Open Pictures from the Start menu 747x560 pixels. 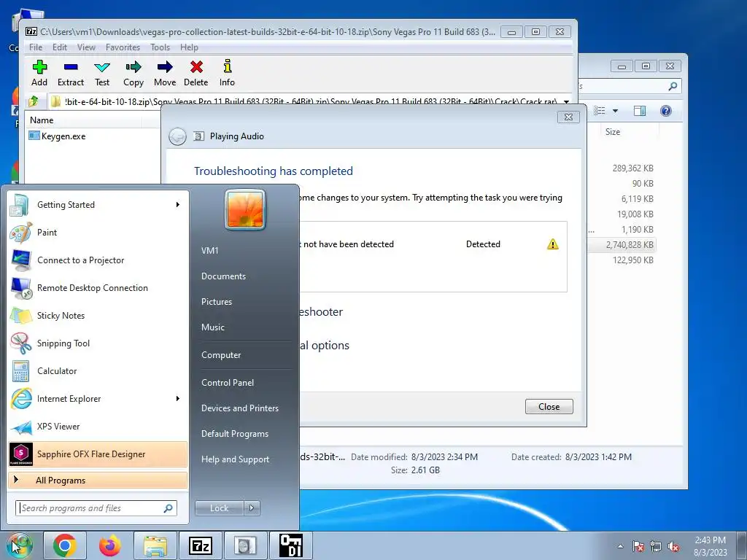(216, 302)
